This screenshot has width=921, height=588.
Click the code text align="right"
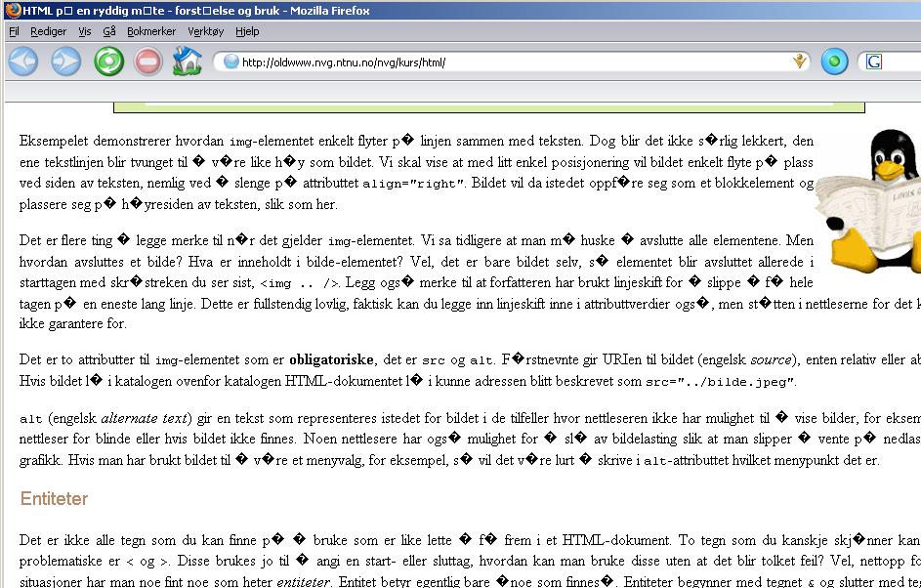point(413,184)
